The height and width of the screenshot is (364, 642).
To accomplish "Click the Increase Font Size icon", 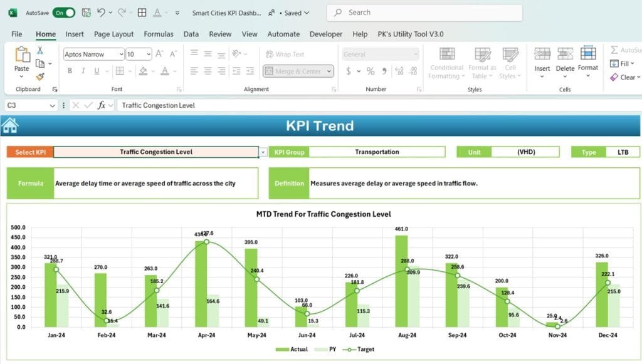I will (158, 54).
